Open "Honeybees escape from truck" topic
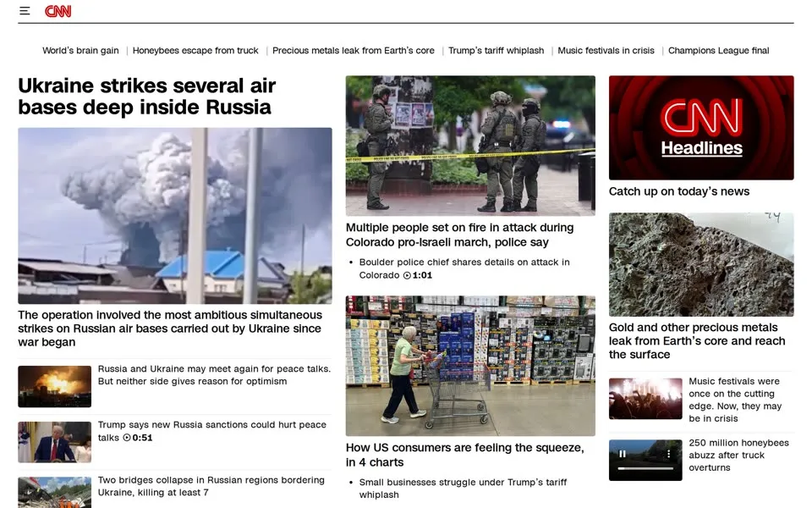This screenshot has width=812, height=508. point(195,50)
